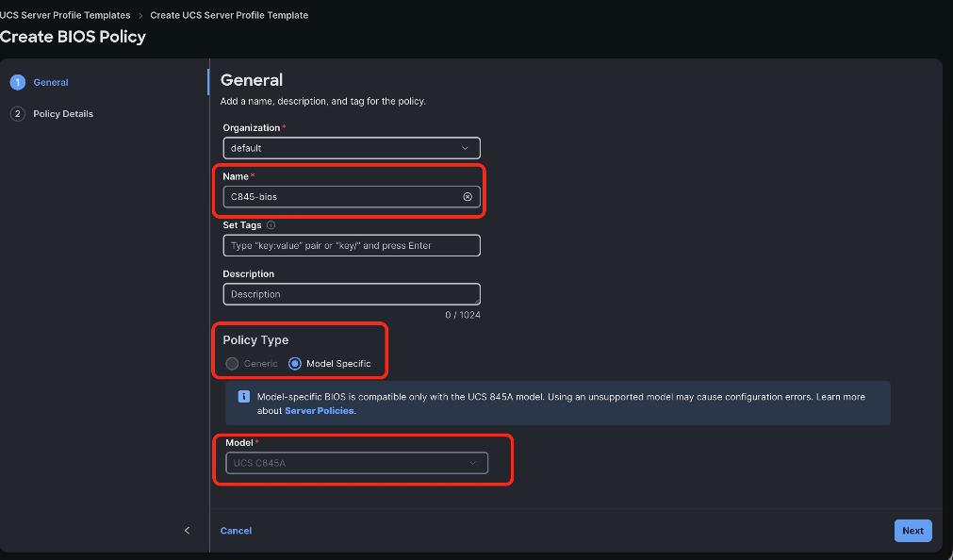Clear the Name field using the X icon
This screenshot has width=953, height=560.
coord(468,196)
